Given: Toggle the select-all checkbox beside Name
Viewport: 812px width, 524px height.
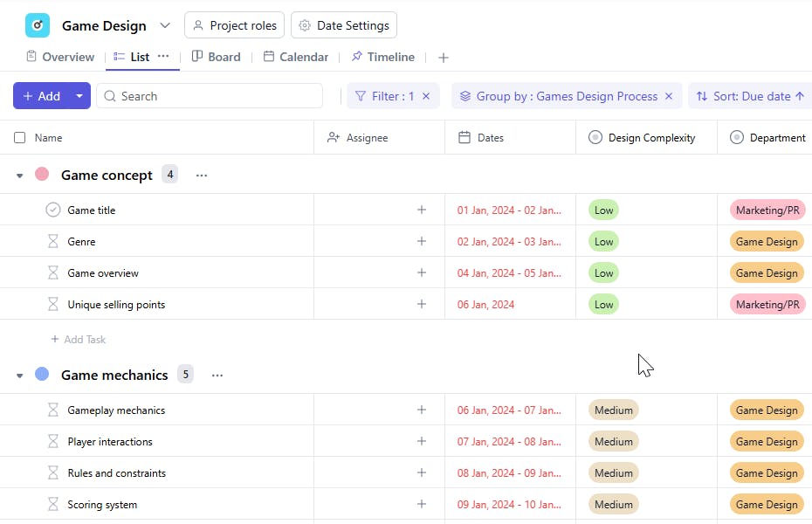Looking at the screenshot, I should coord(20,137).
